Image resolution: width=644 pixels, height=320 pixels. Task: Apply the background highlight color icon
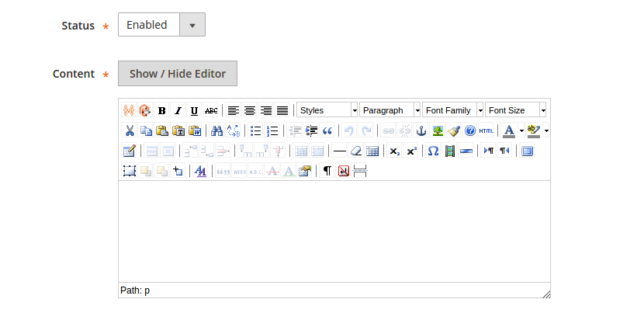tap(534, 130)
